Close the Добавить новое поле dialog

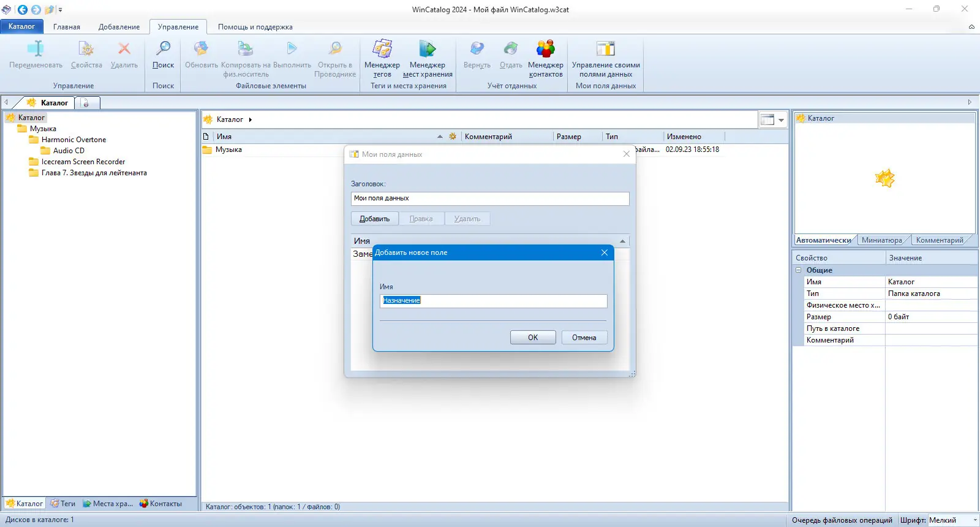[x=605, y=252]
